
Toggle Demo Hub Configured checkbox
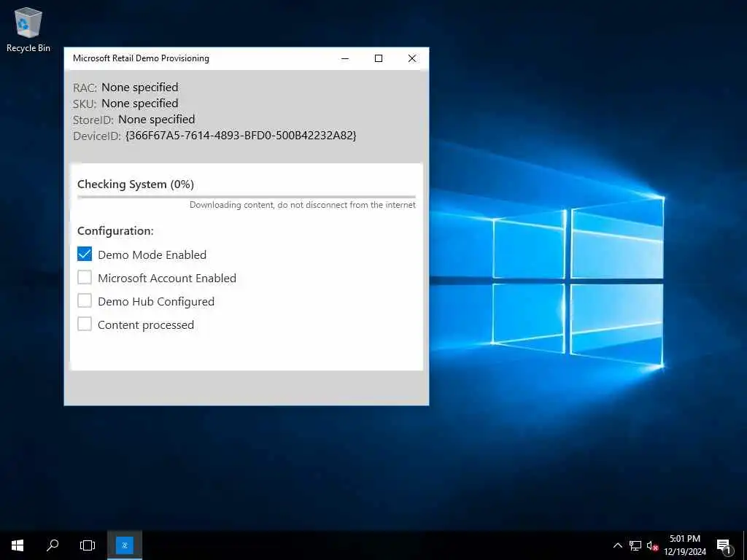[x=85, y=300]
